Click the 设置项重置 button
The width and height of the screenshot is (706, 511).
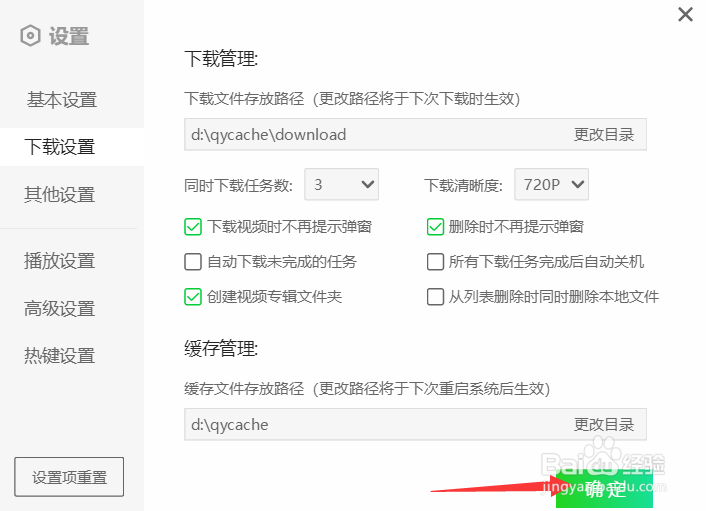[x=69, y=477]
